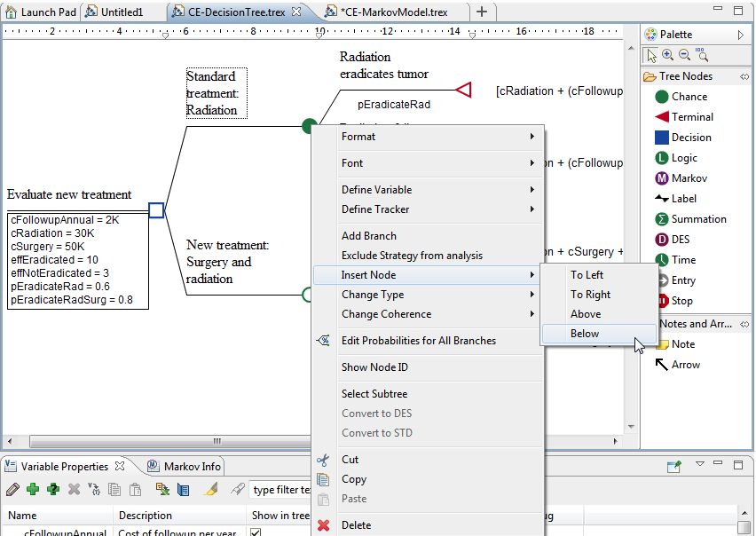Click the delete variable red X icon
Image resolution: width=756 pixels, height=536 pixels.
73,489
